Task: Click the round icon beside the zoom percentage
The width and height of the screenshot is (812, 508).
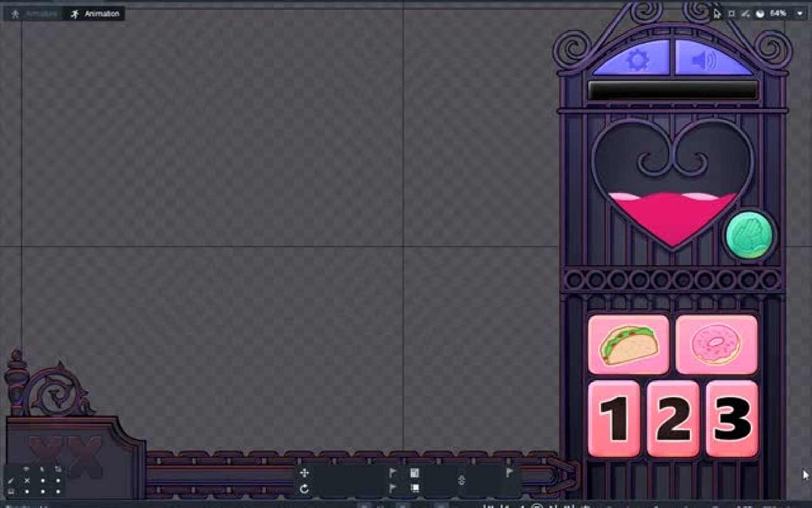Action: click(x=760, y=14)
